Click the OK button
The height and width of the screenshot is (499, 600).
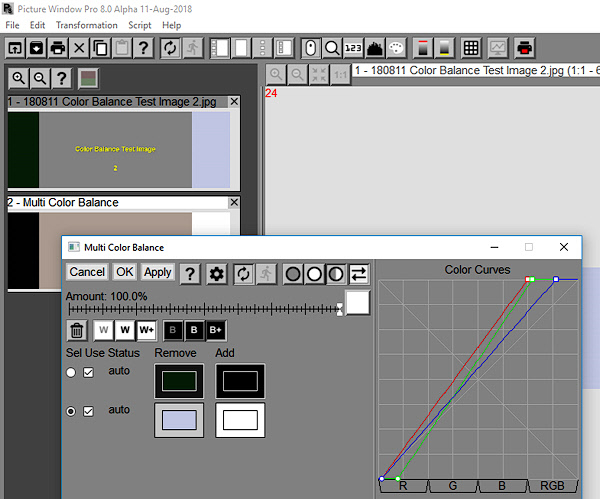pos(125,272)
